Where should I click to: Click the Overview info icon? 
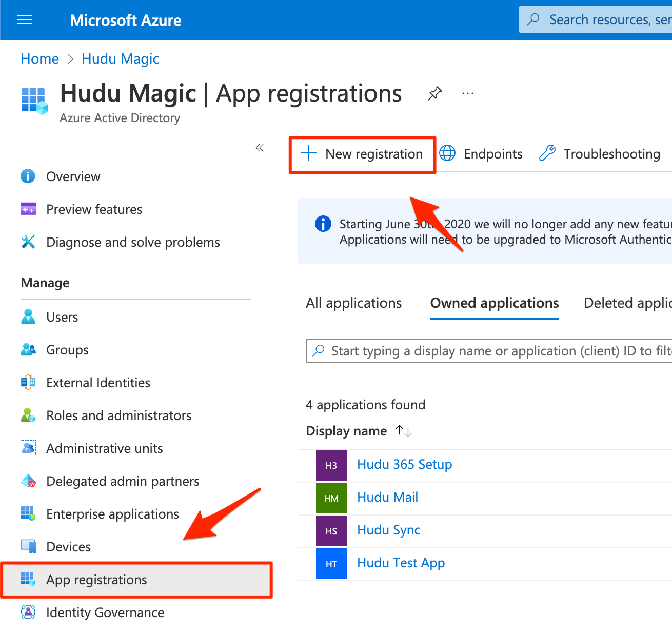click(x=28, y=176)
